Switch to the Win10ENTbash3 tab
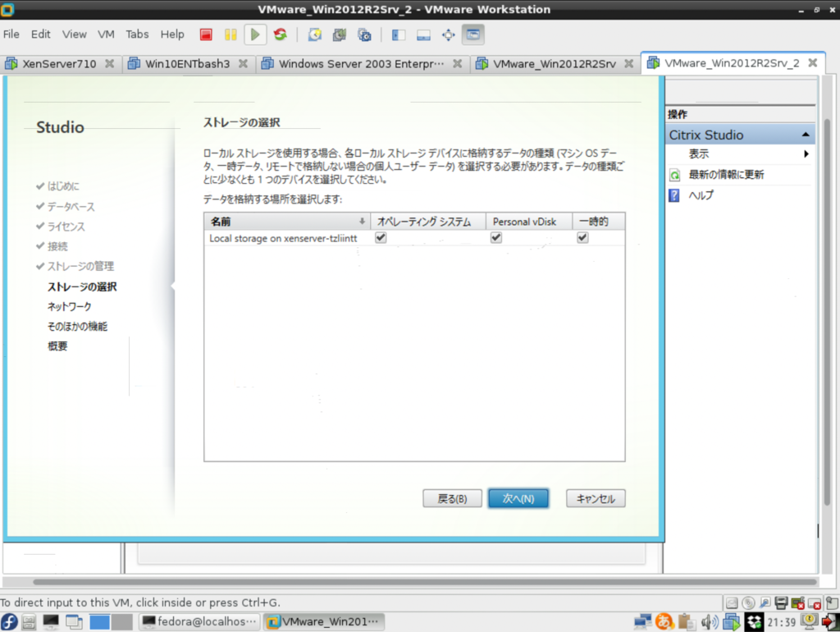Viewport: 840px width, 632px height. (x=188, y=64)
